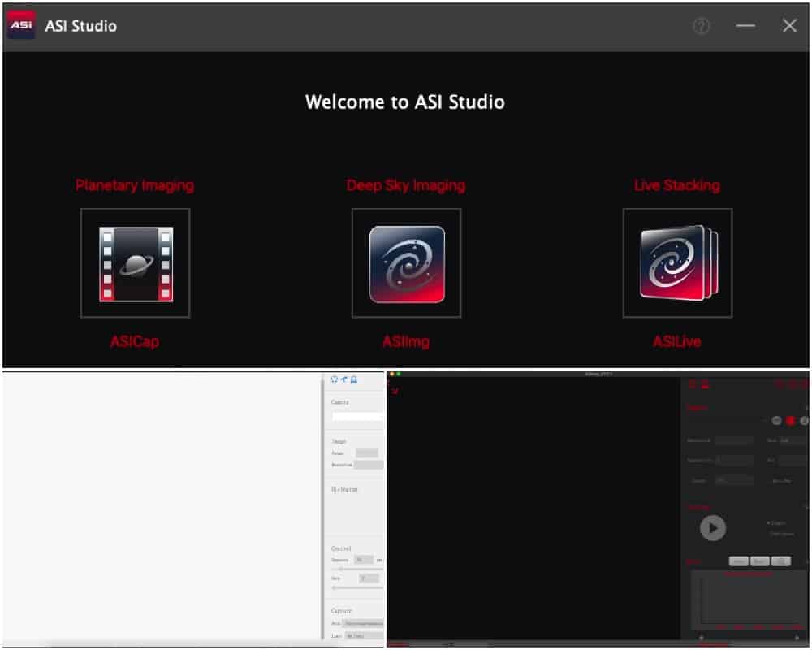812x650 pixels.
Task: Click the exposure value input field
Action: (x=364, y=560)
